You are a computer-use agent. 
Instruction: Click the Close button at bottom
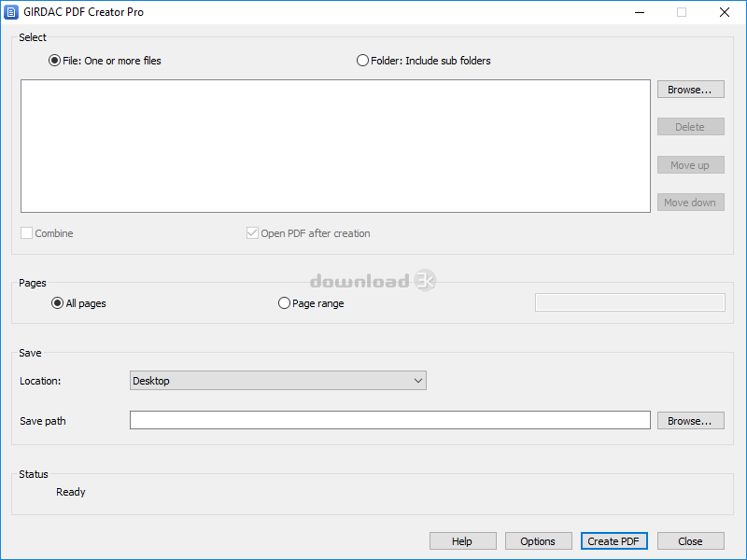click(x=691, y=541)
